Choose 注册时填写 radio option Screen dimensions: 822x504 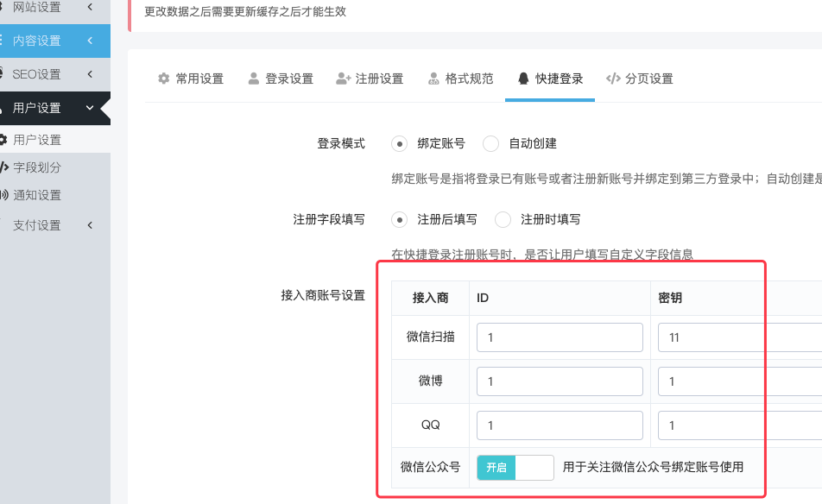pos(503,219)
